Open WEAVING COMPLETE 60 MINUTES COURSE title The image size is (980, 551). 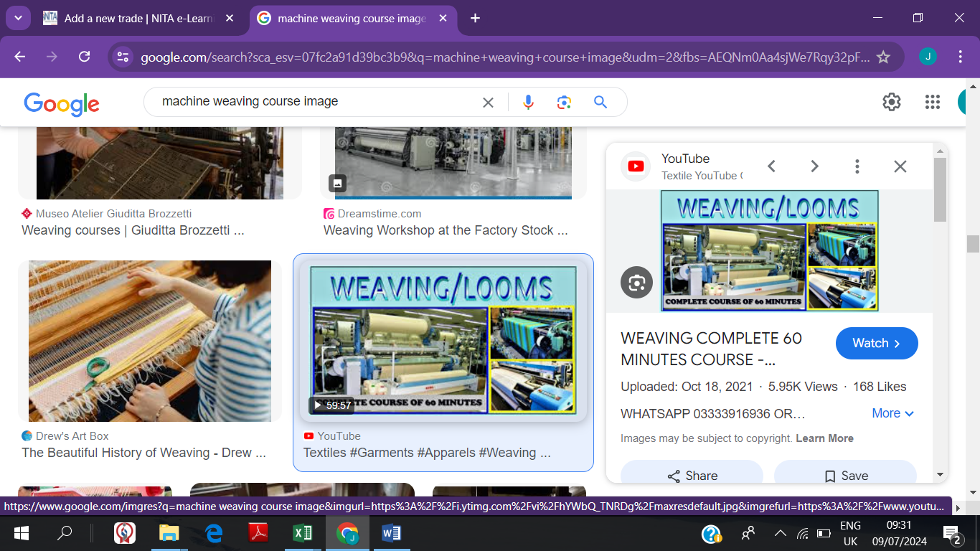pos(711,349)
